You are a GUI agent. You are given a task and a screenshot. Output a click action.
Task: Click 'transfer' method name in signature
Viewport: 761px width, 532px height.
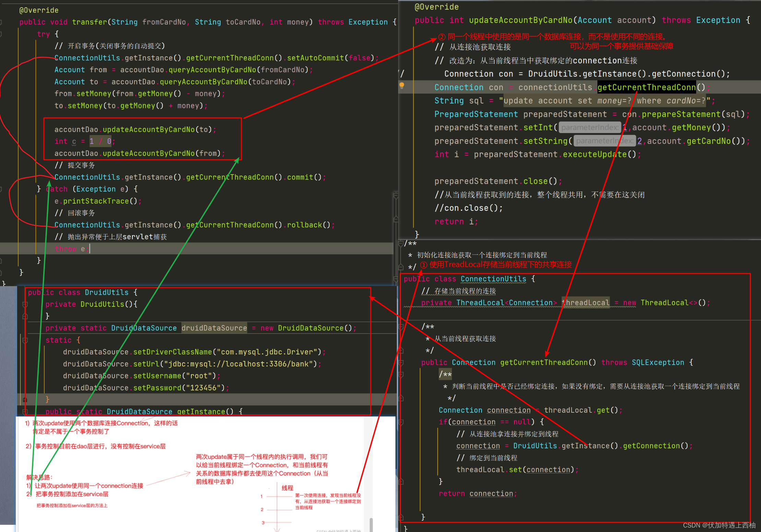point(90,22)
